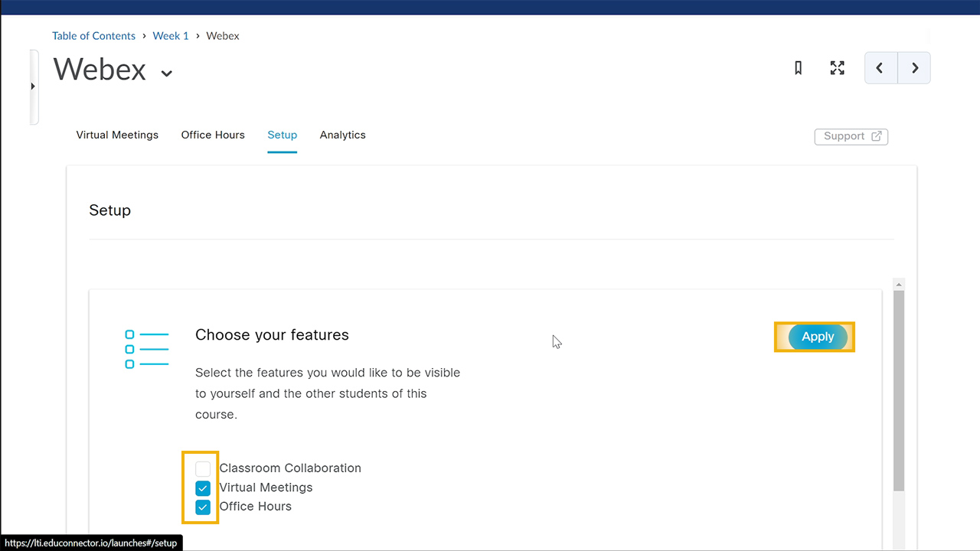The height and width of the screenshot is (551, 980).
Task: Apply the selected features
Action: click(x=817, y=337)
